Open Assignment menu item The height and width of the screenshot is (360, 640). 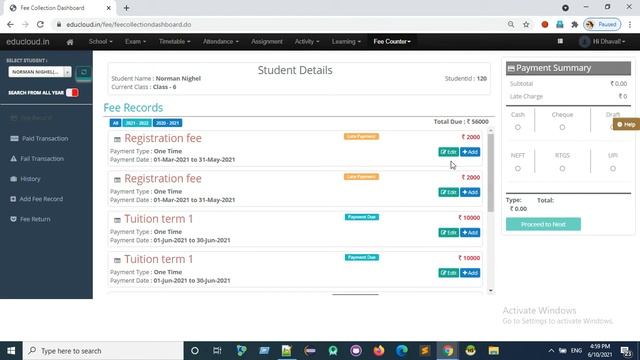(267, 42)
